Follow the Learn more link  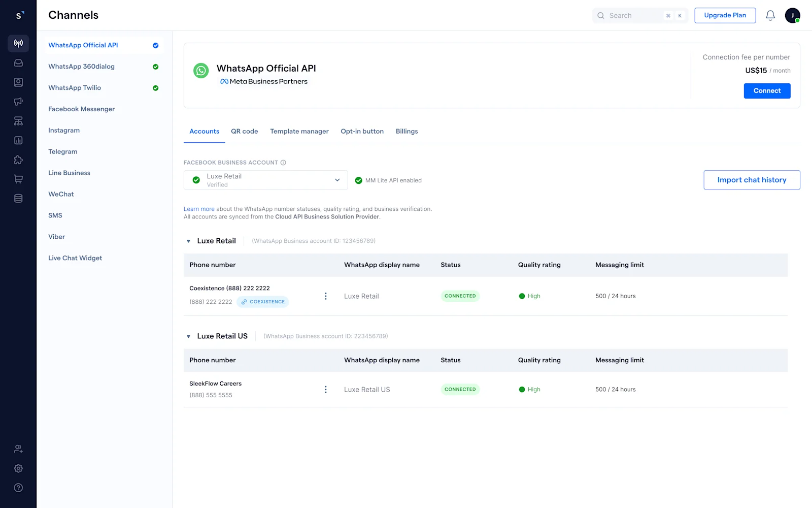(199, 209)
